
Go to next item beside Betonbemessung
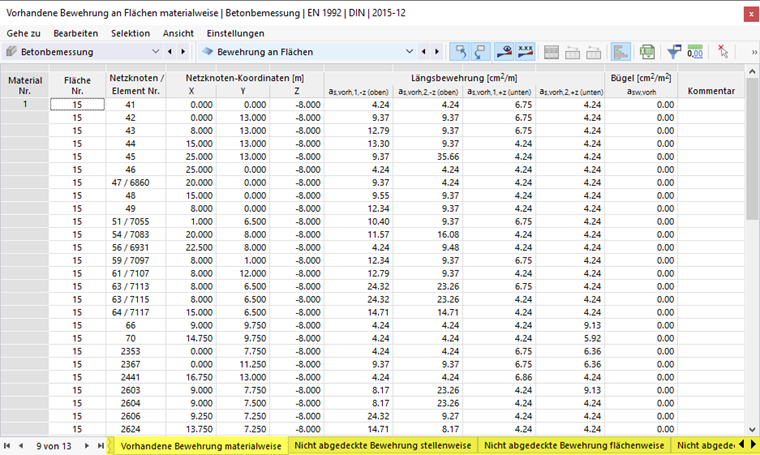coord(183,51)
